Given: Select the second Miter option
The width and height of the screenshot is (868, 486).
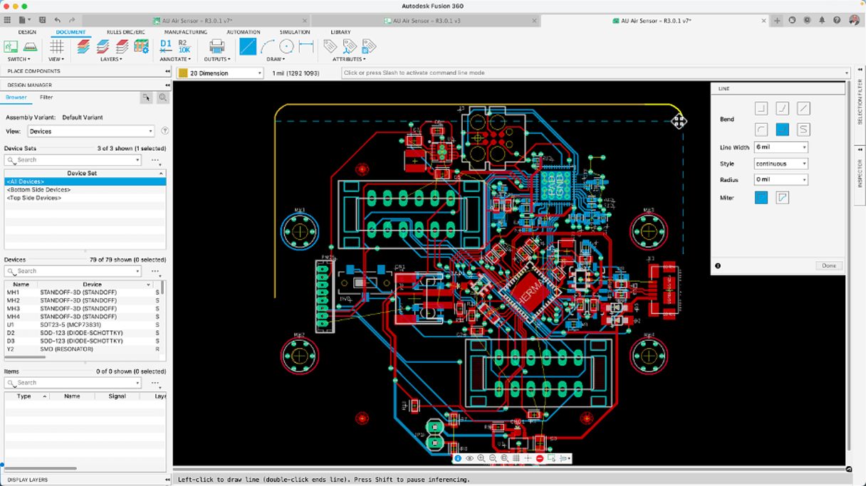Looking at the screenshot, I should [x=783, y=198].
